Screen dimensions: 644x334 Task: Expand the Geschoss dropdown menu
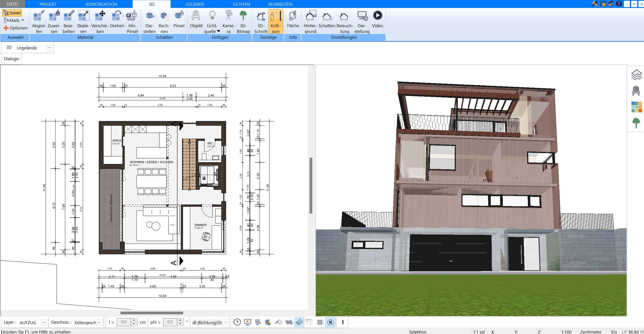[100, 322]
